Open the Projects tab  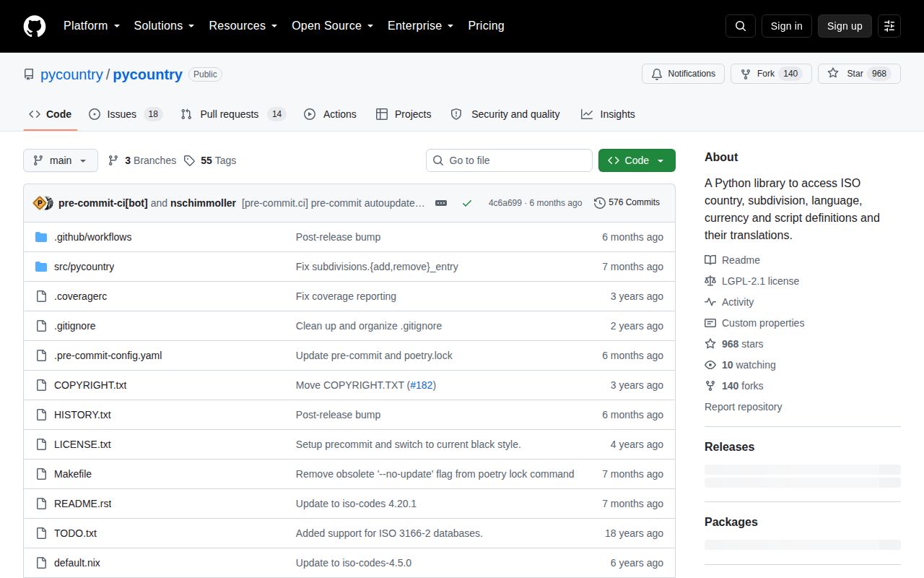pos(404,114)
